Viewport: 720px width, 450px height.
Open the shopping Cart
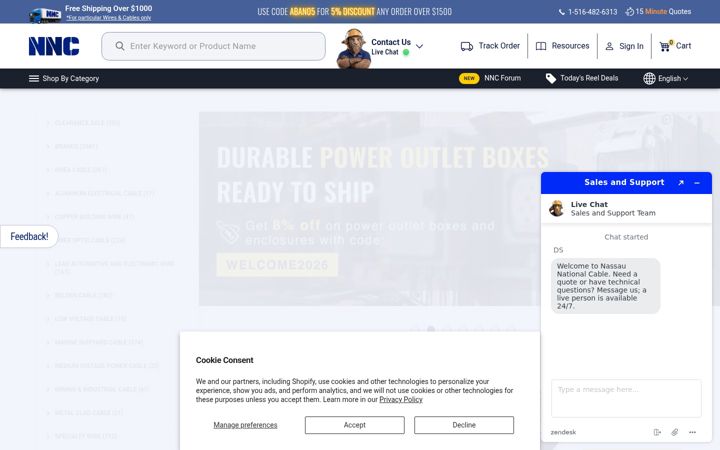pos(675,46)
